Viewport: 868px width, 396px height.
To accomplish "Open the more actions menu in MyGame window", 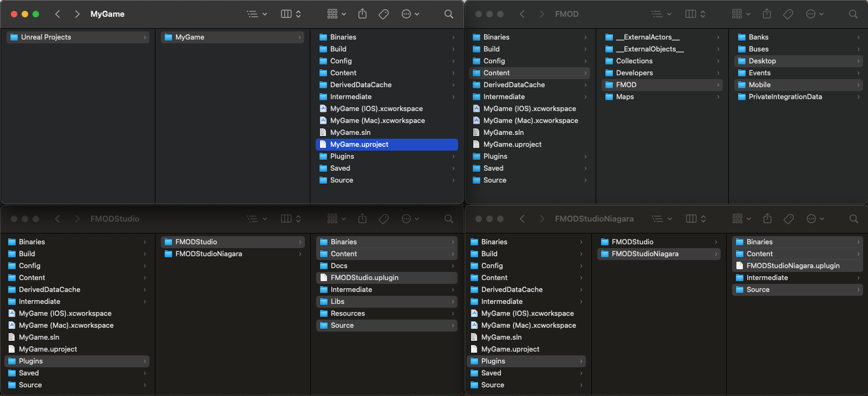I will (410, 14).
